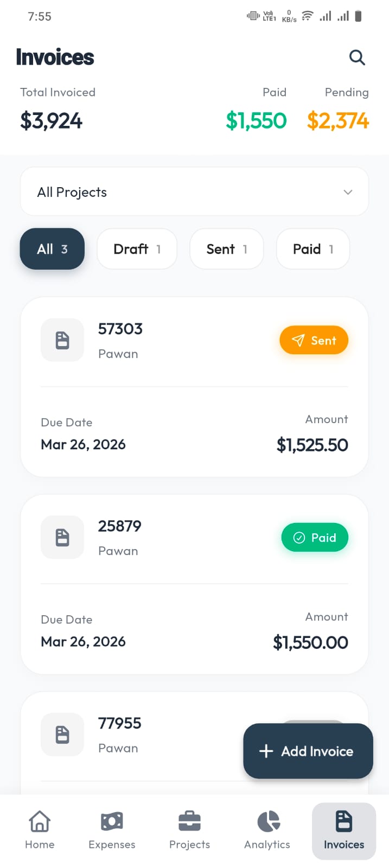Tap the Analytics pie chart icon
The image size is (389, 868).
[267, 821]
